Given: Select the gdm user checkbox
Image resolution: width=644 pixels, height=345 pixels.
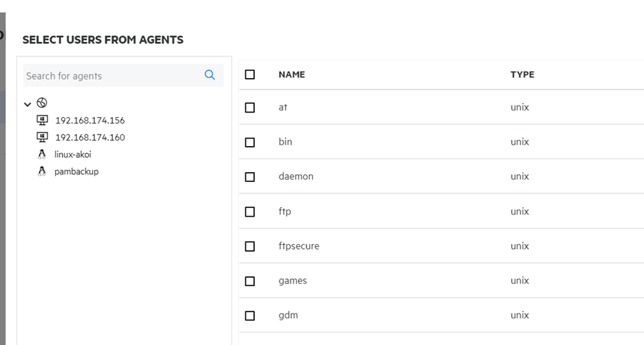Looking at the screenshot, I should [250, 316].
